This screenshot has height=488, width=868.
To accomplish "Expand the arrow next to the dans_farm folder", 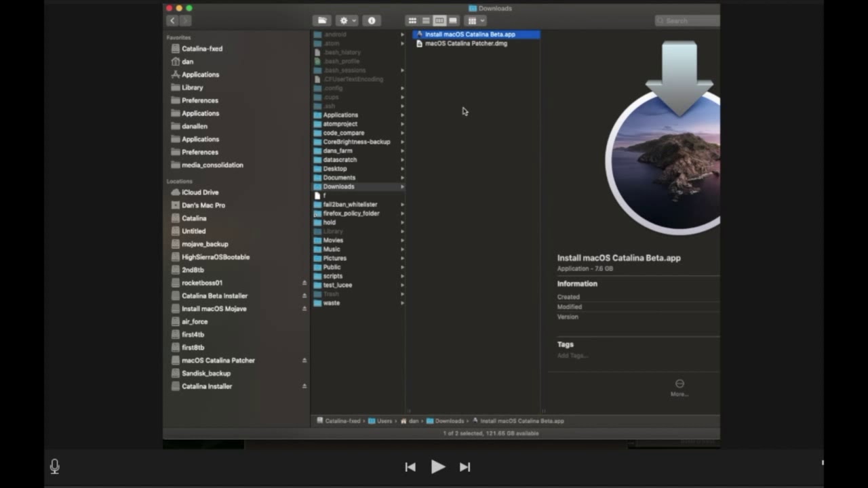I will pyautogui.click(x=402, y=151).
